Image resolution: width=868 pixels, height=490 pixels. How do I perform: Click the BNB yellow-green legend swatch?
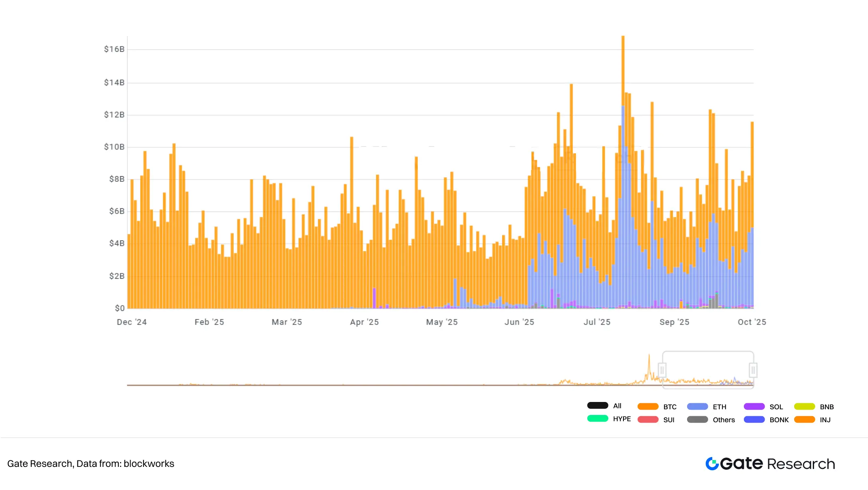(x=804, y=407)
